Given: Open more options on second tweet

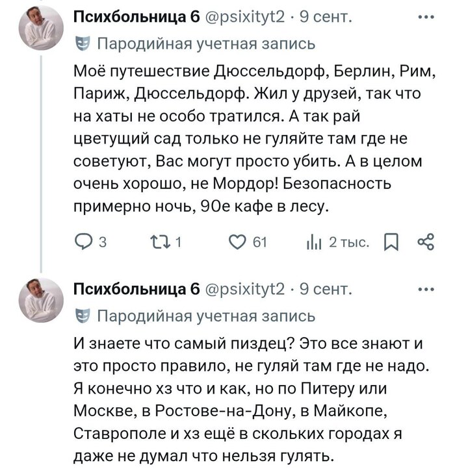Looking at the screenshot, I should click(x=425, y=290).
